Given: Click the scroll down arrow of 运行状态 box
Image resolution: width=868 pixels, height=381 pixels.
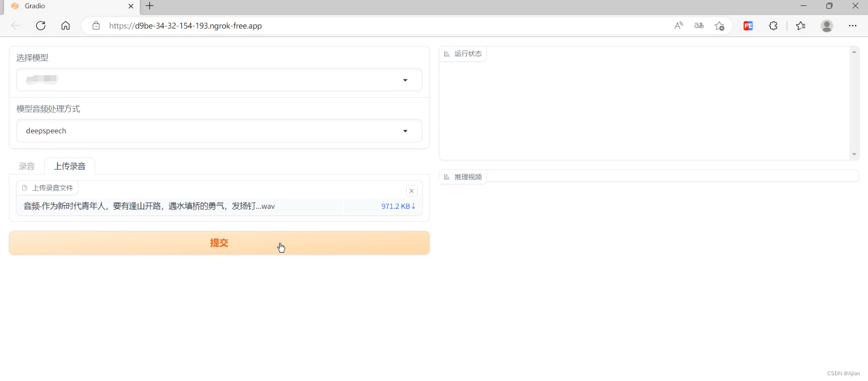Looking at the screenshot, I should point(854,154).
